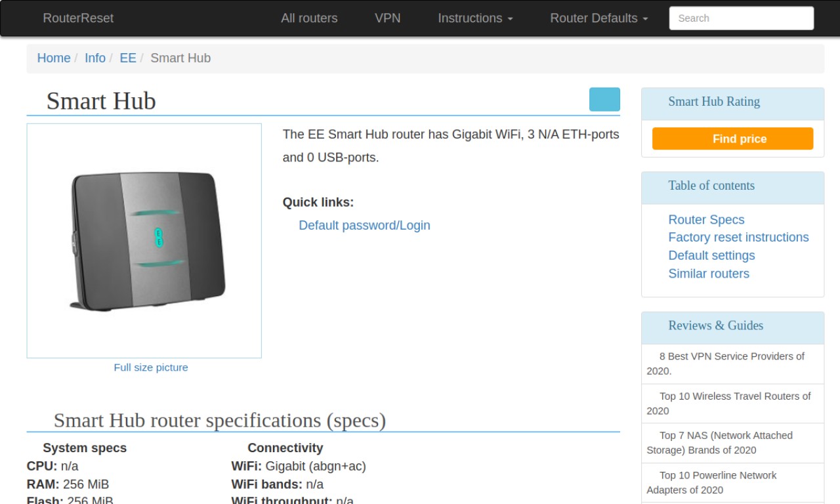The width and height of the screenshot is (840, 504).
Task: Open the All routers menu item
Action: pyautogui.click(x=309, y=18)
